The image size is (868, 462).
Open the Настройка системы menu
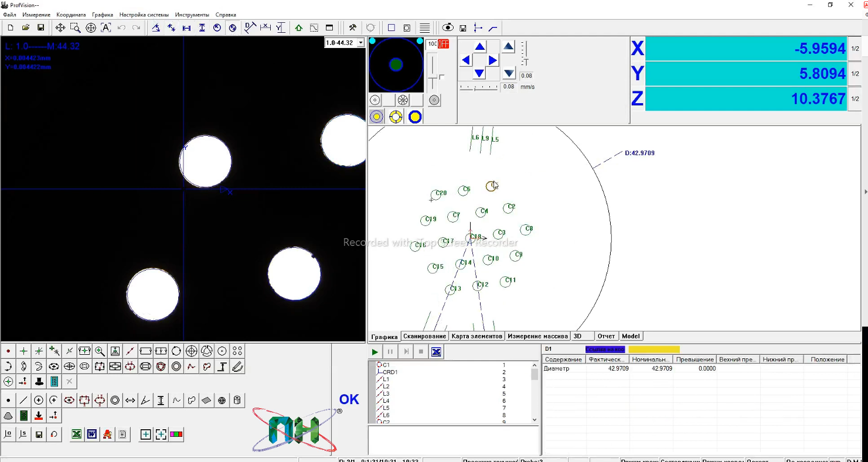point(144,15)
